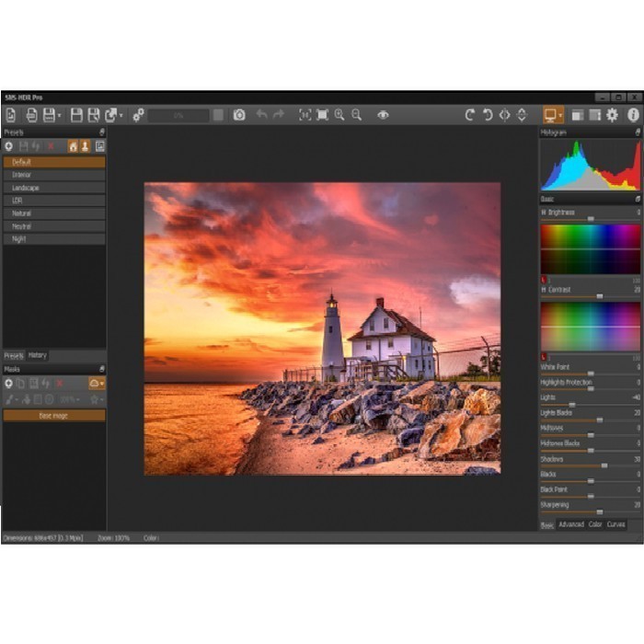Screen dimensions: 644x644
Task: Toggle left panel layout icon
Action: click(x=578, y=115)
